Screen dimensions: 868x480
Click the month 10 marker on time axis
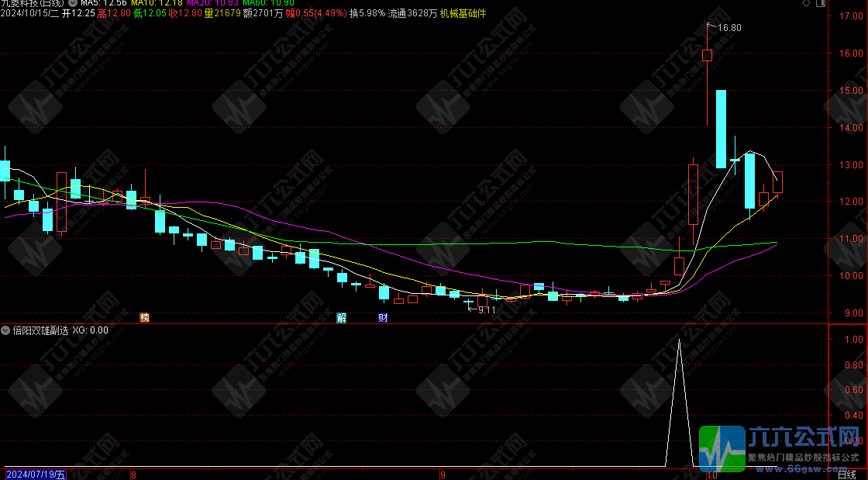(711, 475)
